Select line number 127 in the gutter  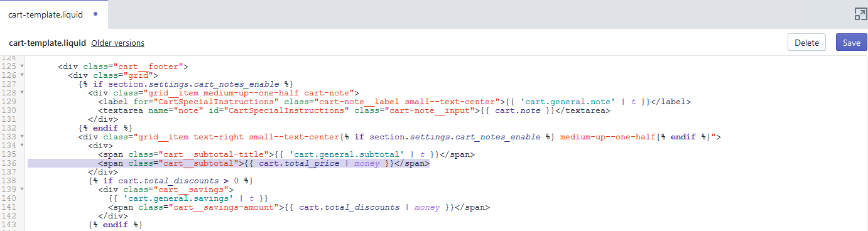[9, 83]
